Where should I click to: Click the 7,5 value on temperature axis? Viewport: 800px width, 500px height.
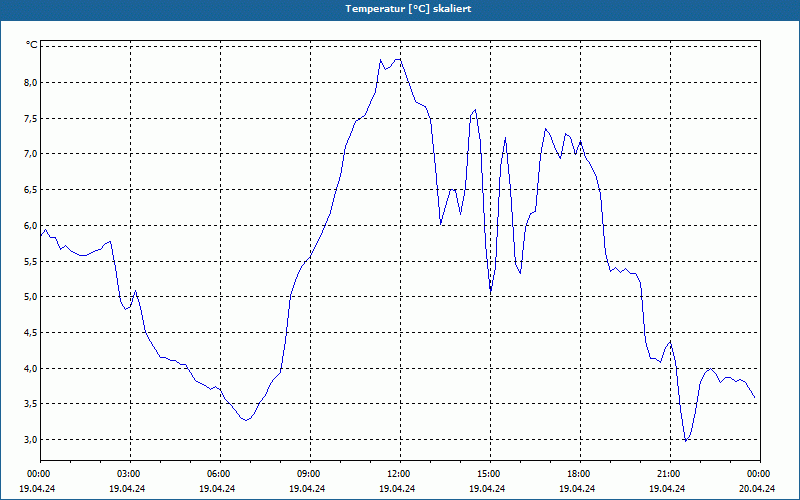click(30, 118)
